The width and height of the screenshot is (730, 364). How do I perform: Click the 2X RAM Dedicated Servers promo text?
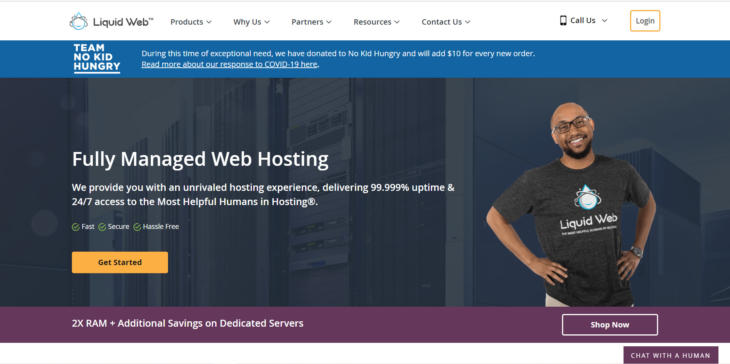[x=188, y=323]
